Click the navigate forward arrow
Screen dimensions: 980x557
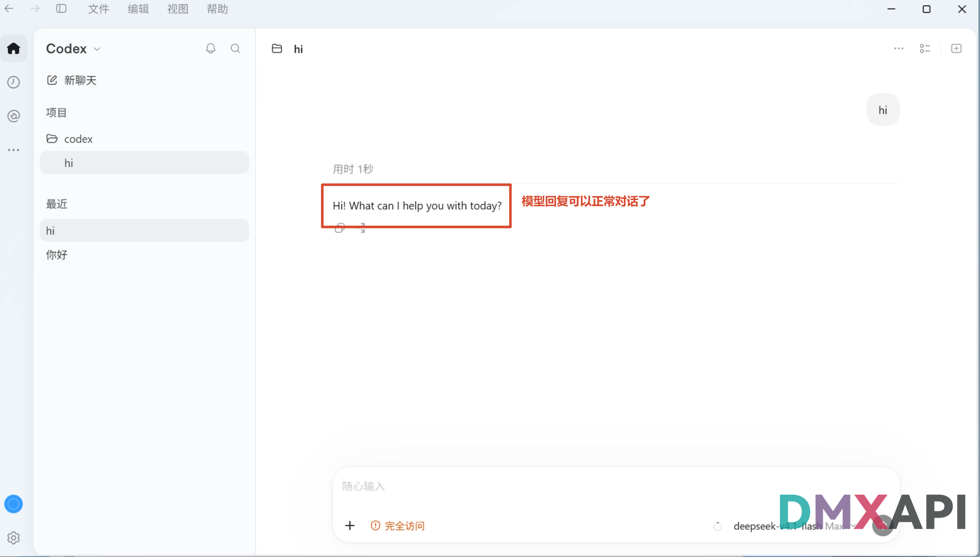(35, 8)
